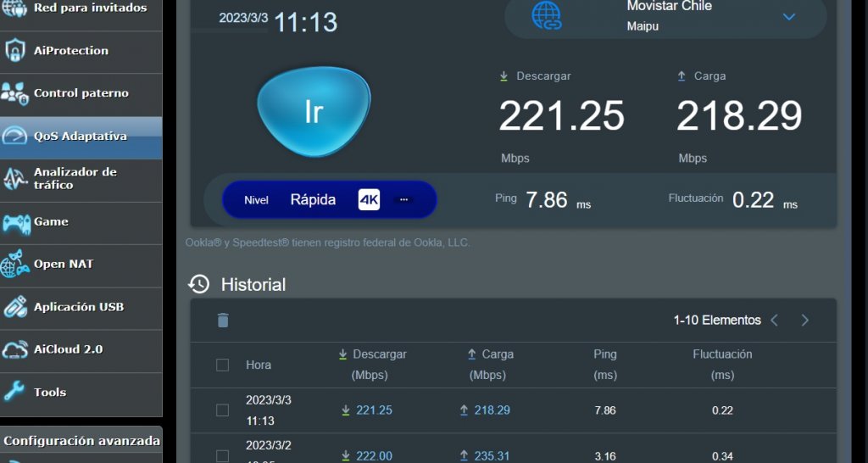Screen dimensions: 868x463
Task: Click the Nivel Rápida level pill
Action: 330,199
